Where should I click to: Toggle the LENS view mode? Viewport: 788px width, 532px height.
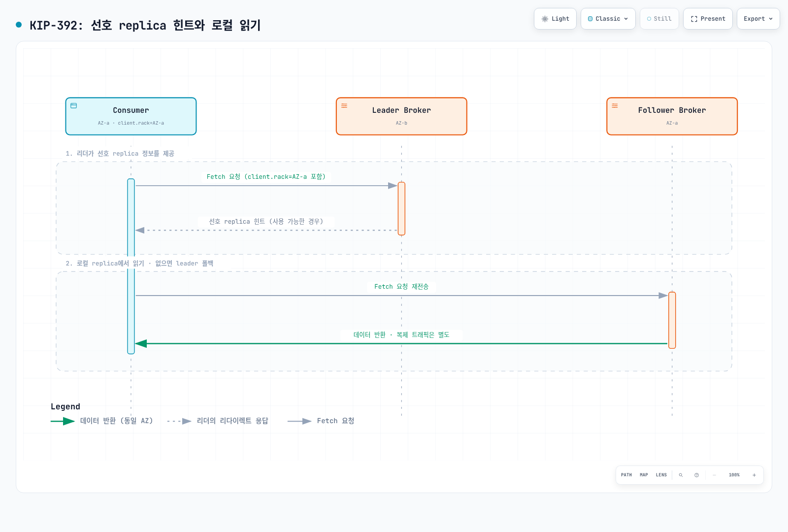pos(661,475)
